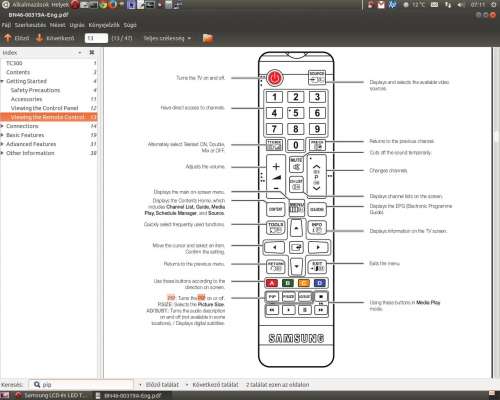Expand the Getting Started index entry
500x400 pixels.
(2, 81)
